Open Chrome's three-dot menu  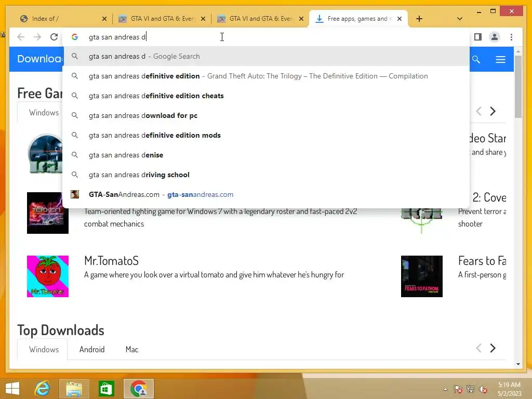coord(511,37)
